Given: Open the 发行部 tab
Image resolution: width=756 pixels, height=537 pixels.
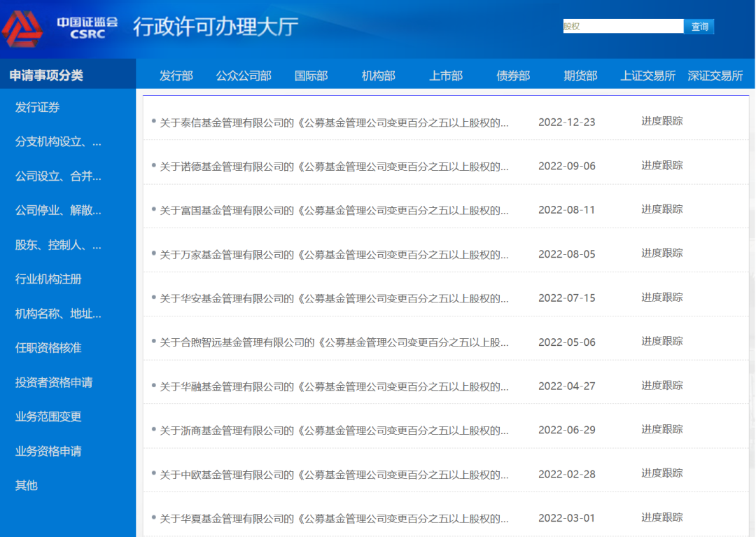Looking at the screenshot, I should [176, 76].
